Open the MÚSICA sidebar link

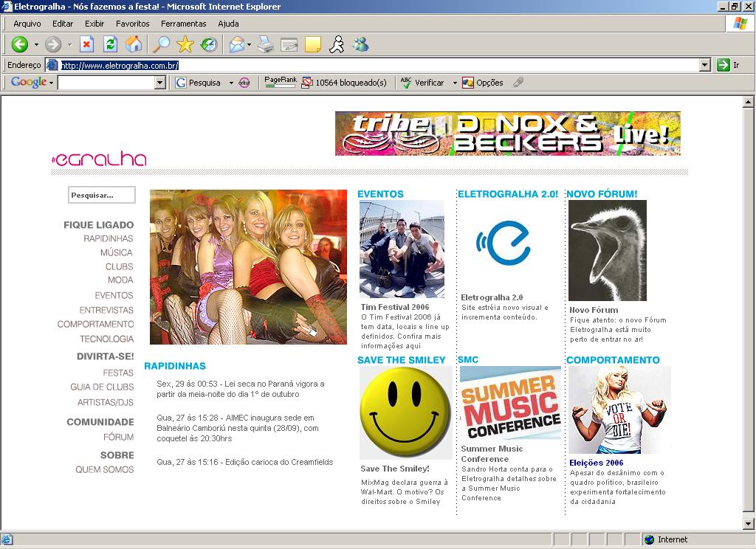click(116, 252)
